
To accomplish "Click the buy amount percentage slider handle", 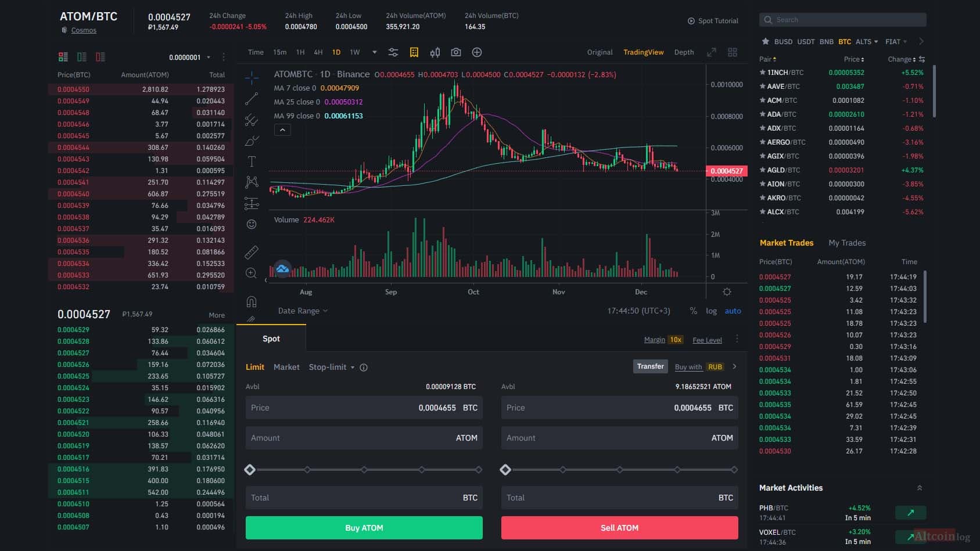I will pos(250,470).
